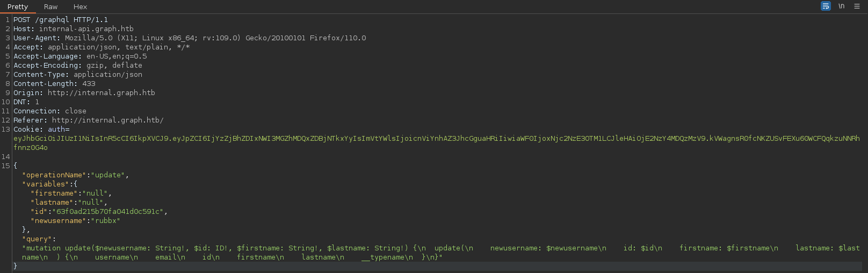The width and height of the screenshot is (868, 273).
Task: Open the hamburger editor options menu
Action: tap(857, 6)
